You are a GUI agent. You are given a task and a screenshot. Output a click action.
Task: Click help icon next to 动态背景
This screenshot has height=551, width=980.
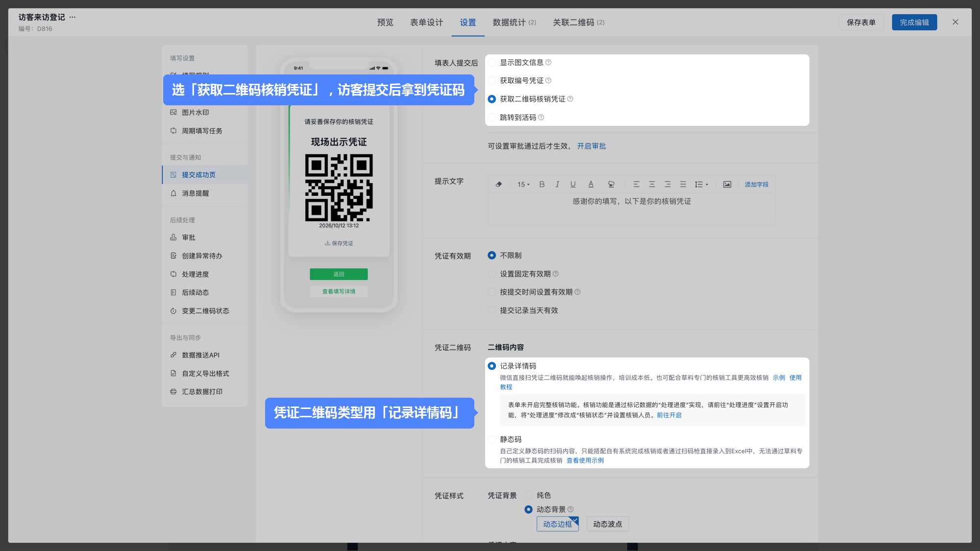[x=570, y=509]
